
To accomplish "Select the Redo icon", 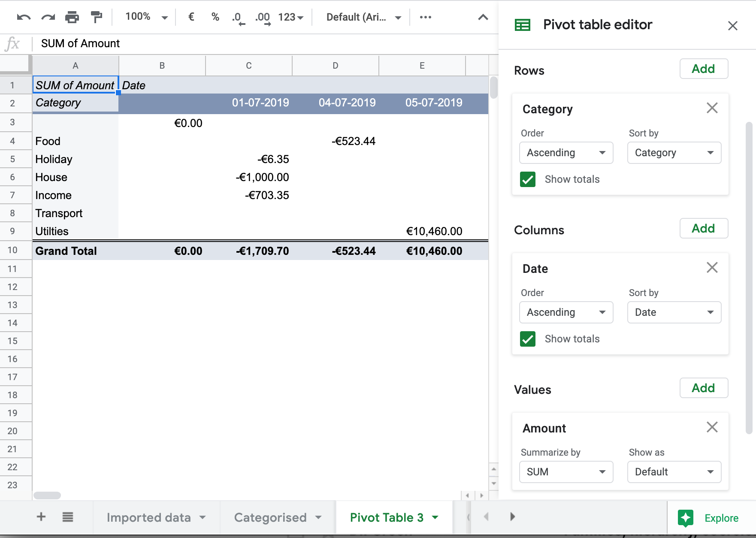I will tap(48, 17).
